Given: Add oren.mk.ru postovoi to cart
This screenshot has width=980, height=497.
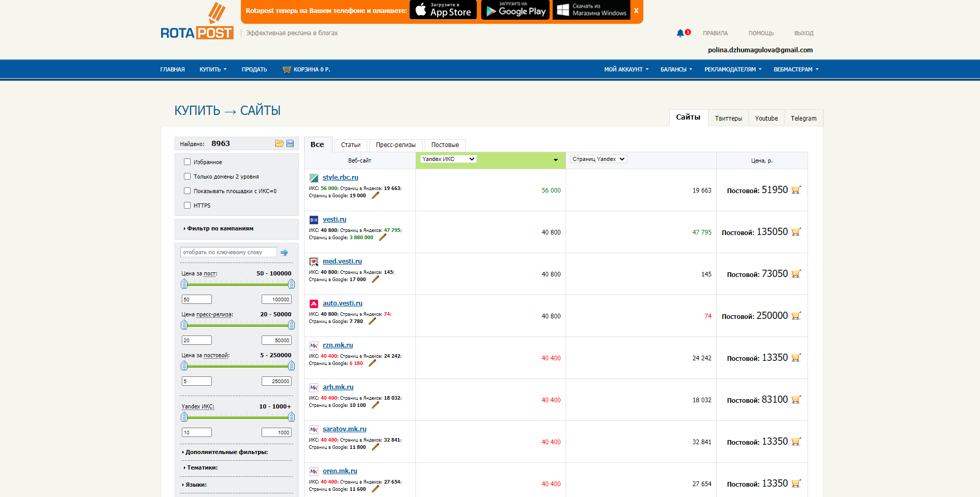Looking at the screenshot, I should [796, 484].
